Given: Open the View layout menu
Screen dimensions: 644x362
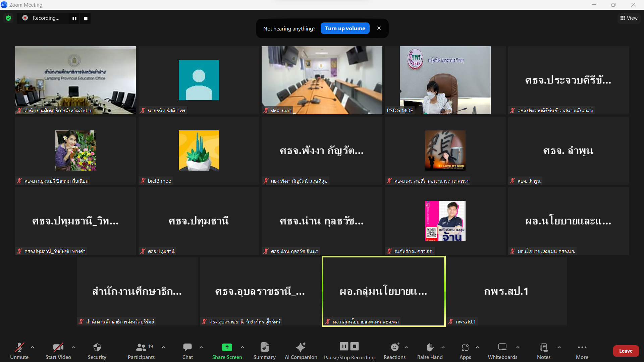Looking at the screenshot, I should pos(629,18).
